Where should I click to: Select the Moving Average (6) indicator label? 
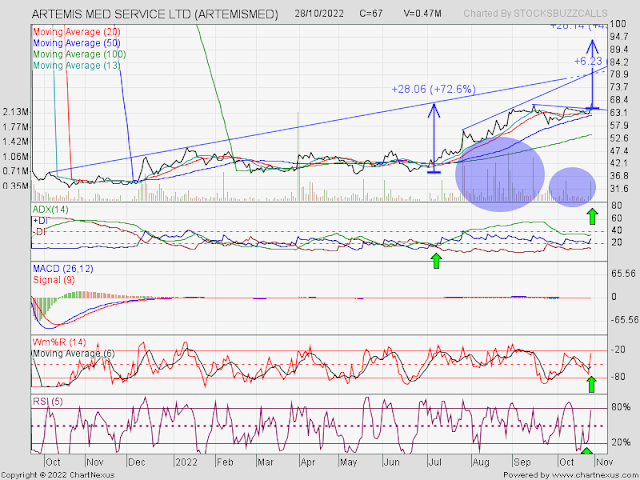[x=74, y=353]
